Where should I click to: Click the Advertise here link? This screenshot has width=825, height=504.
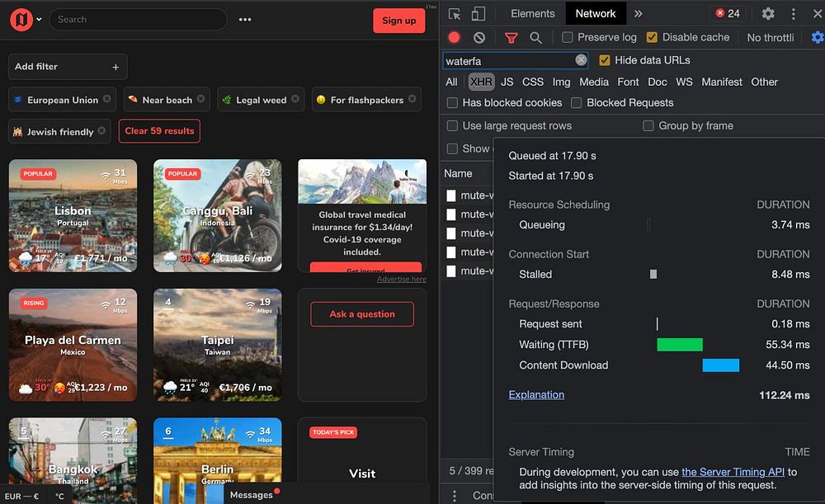click(402, 279)
